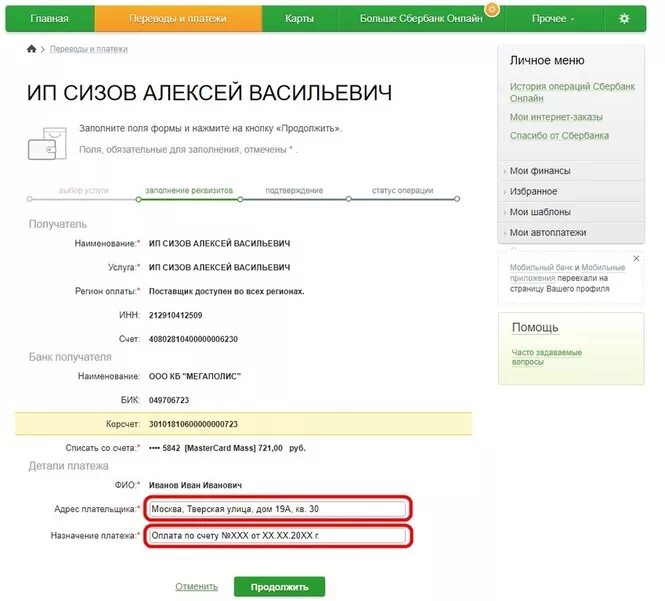Viewport: 665px width, 601px height.
Task: Expand Мои автоплатежи section
Action: click(x=571, y=232)
